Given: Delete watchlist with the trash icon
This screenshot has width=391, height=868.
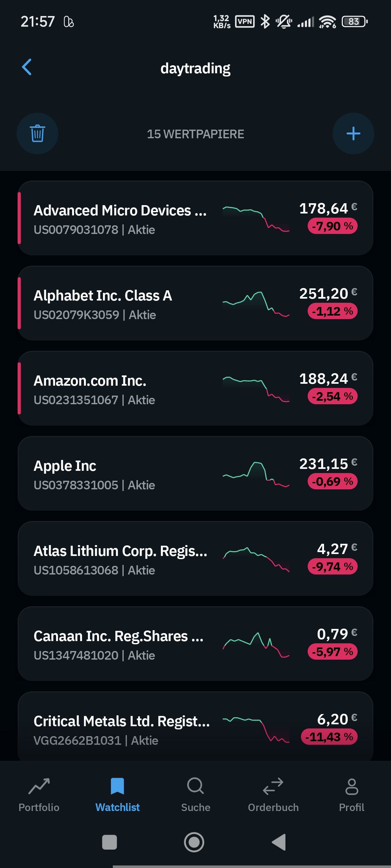Looking at the screenshot, I should [37, 133].
